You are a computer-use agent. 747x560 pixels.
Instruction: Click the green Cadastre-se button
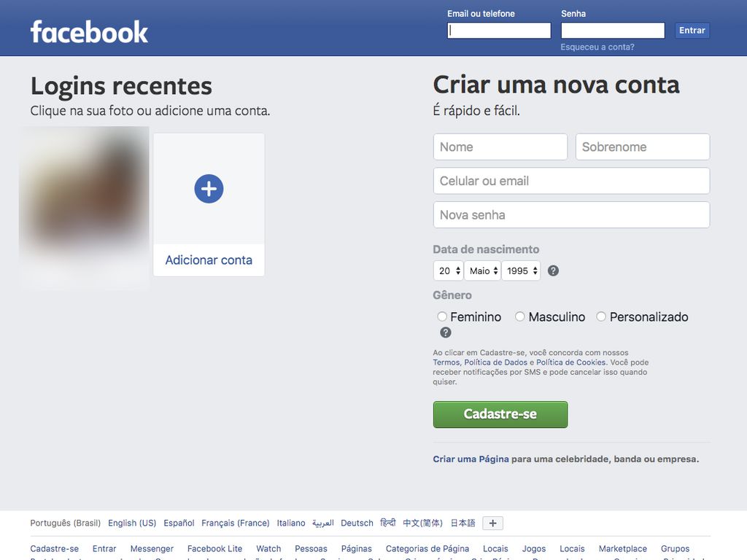click(x=500, y=414)
